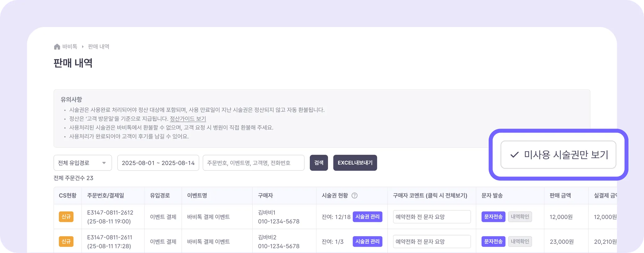644x253 pixels.
Task: Click 내역확인 in first order row
Action: (x=520, y=217)
